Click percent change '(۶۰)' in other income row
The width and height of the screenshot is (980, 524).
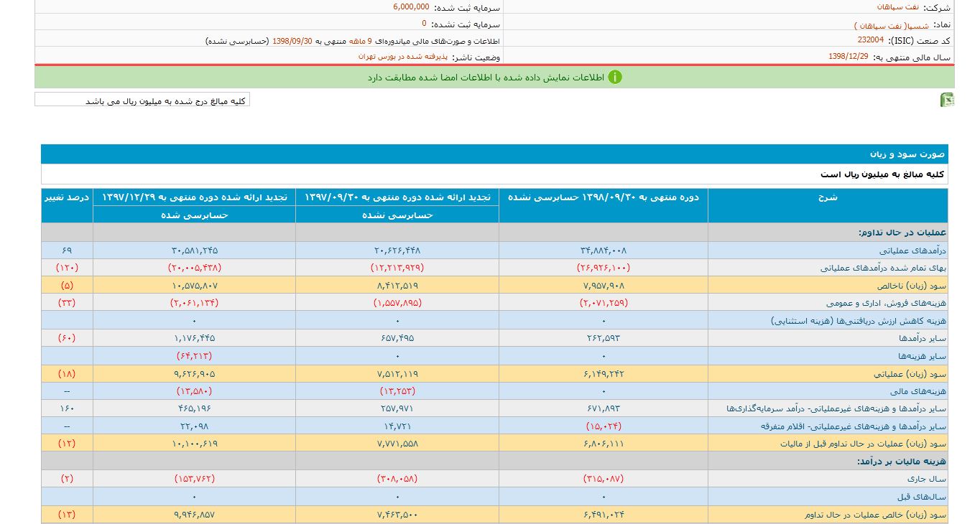pos(67,338)
